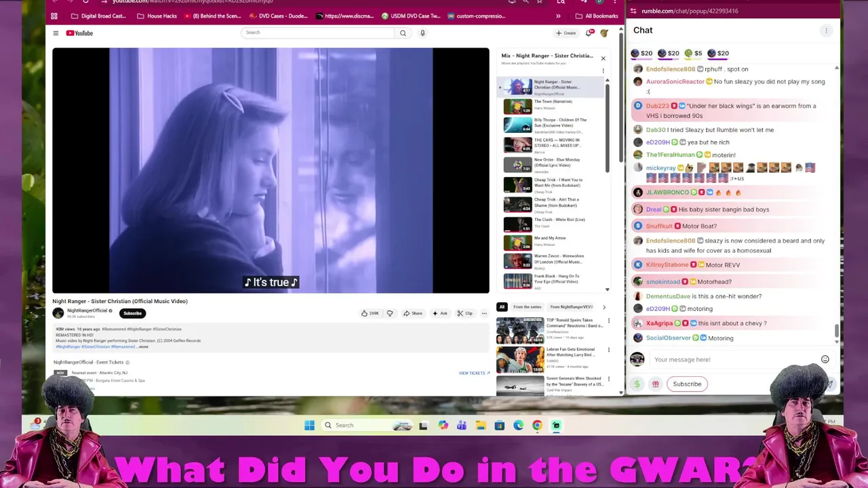Open the All Bookmarks folder
The height and width of the screenshot is (488, 868).
pos(597,16)
